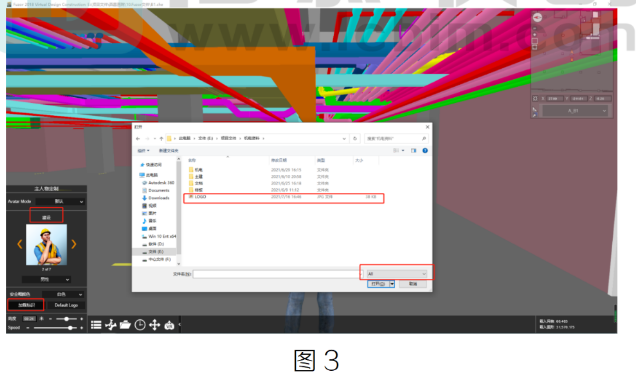Select the first folder dated 2021/6/29
This screenshot has height=384, width=636.
(x=284, y=170)
